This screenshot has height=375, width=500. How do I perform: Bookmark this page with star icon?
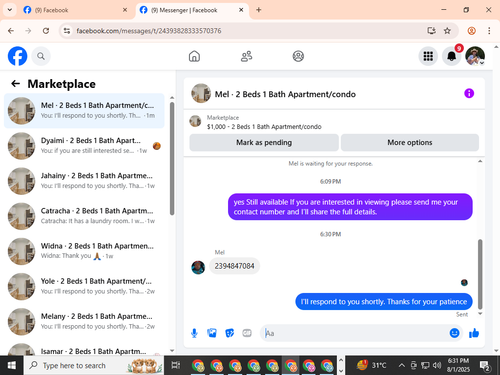pos(447,31)
